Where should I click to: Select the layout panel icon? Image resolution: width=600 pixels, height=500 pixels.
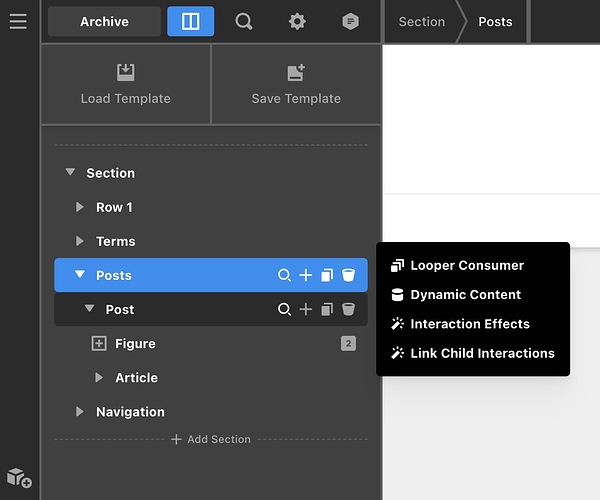coord(190,21)
